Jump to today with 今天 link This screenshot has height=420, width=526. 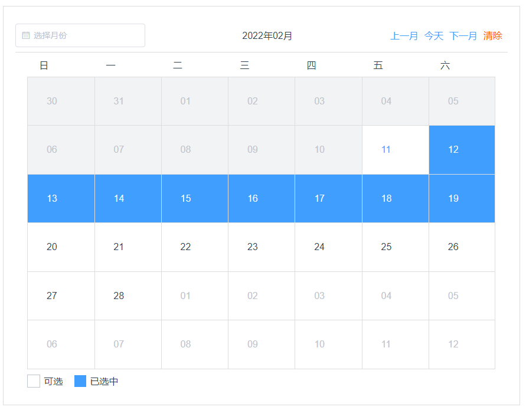pyautogui.click(x=433, y=36)
